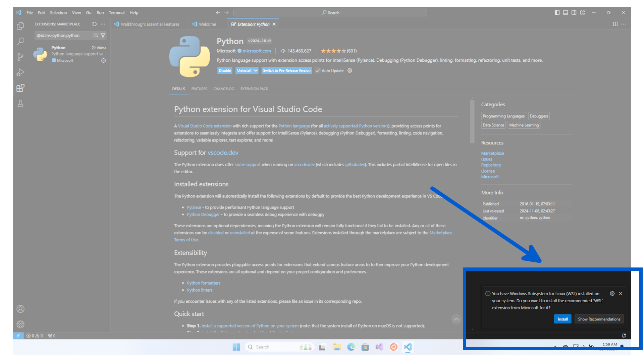644x362 pixels.
Task: Select the Source Control icon
Action: [20, 57]
